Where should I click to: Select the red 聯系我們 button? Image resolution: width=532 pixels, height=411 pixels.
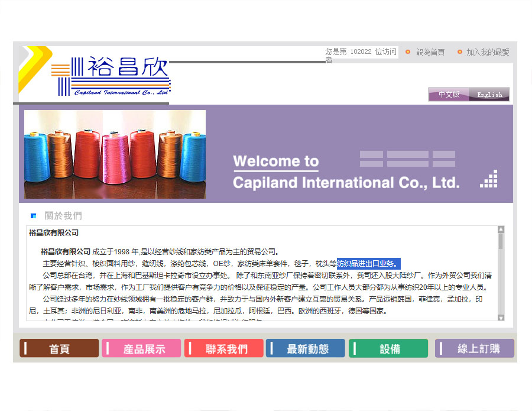point(223,348)
